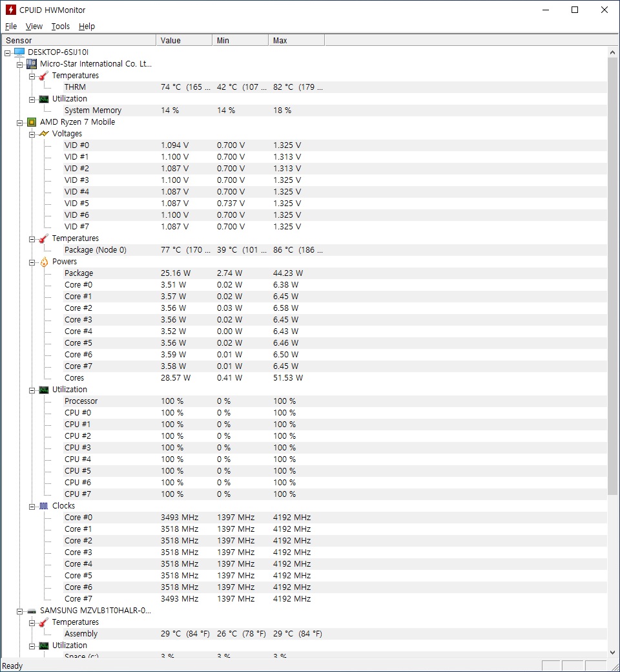
Task: Click the Ready status bar text
Action: [12, 666]
